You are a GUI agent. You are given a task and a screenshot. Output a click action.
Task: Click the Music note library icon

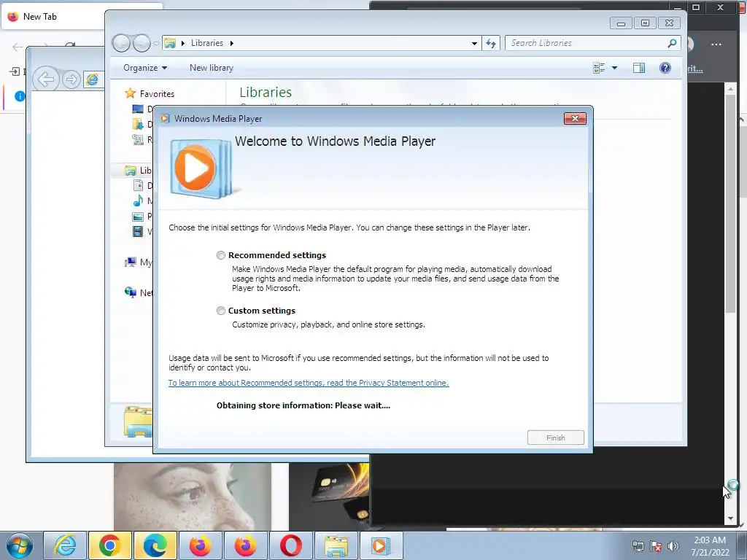(x=138, y=201)
